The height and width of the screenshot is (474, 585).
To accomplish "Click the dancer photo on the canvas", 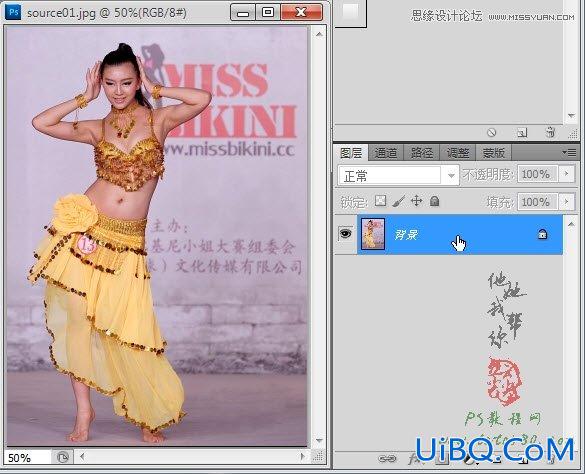I will [x=157, y=236].
